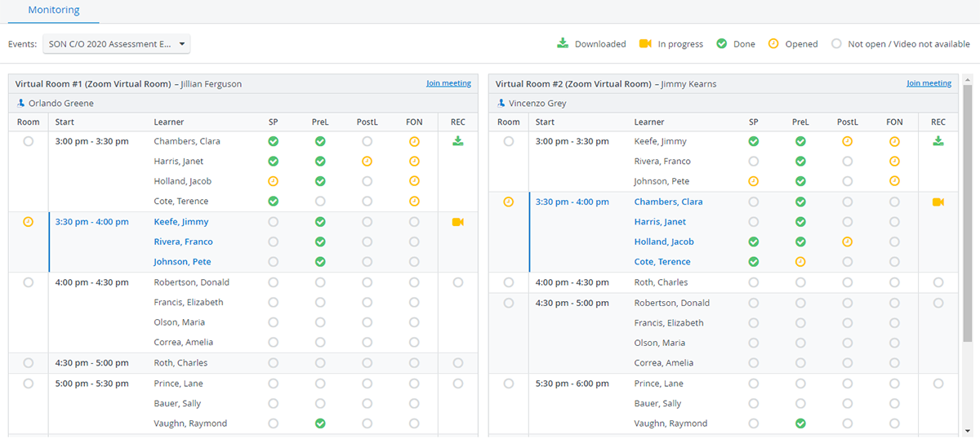Click download icon in Keefe, Jimmy row of Room #2
This screenshot has height=439, width=980.
tap(938, 141)
